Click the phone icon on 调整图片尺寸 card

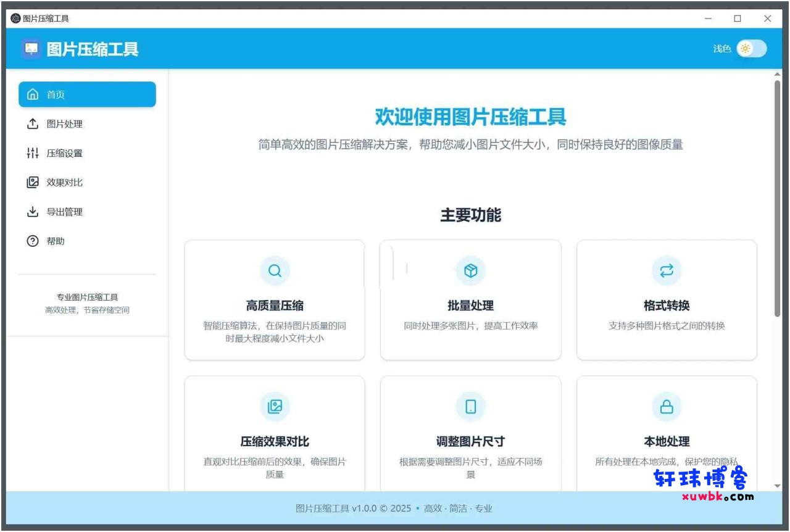[x=471, y=406]
